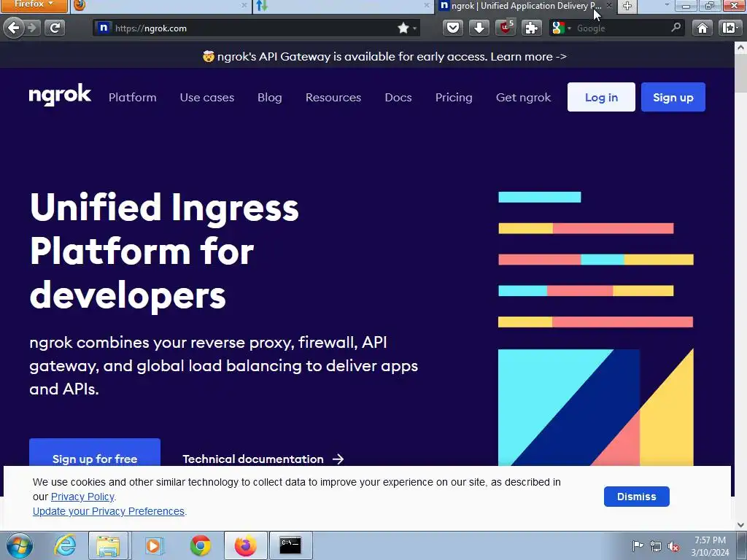Click the page scrollbar down arrow
Viewport: 747px width, 560px height.
coord(741,525)
